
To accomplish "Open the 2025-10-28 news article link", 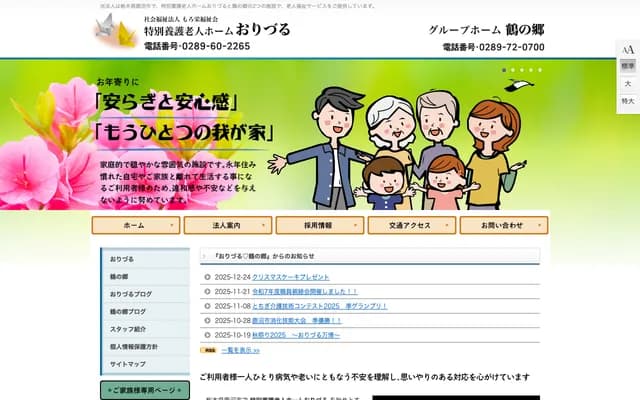I will (x=297, y=320).
